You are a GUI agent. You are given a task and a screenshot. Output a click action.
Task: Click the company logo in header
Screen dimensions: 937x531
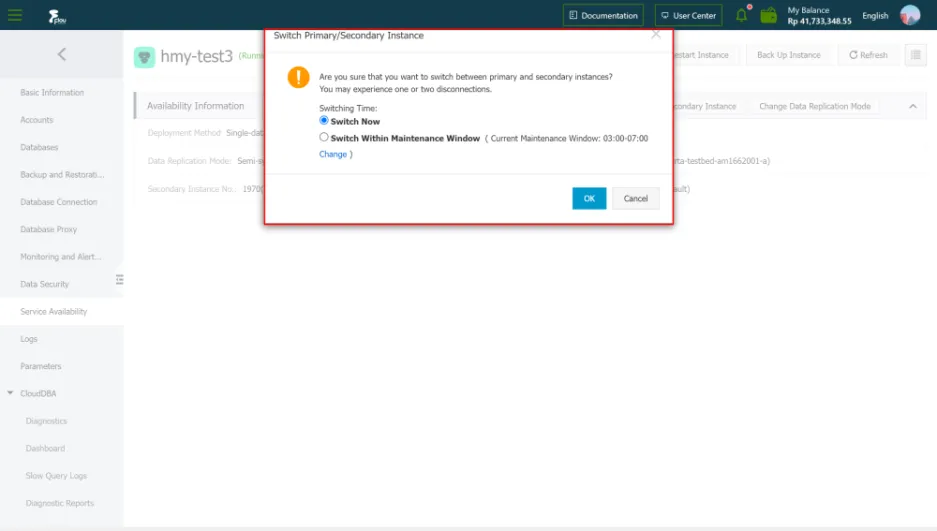coord(57,16)
